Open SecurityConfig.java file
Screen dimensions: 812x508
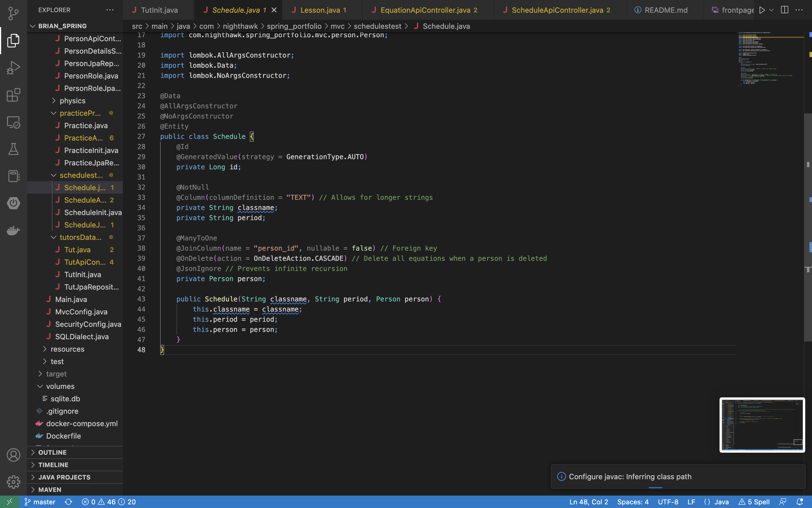(75, 324)
